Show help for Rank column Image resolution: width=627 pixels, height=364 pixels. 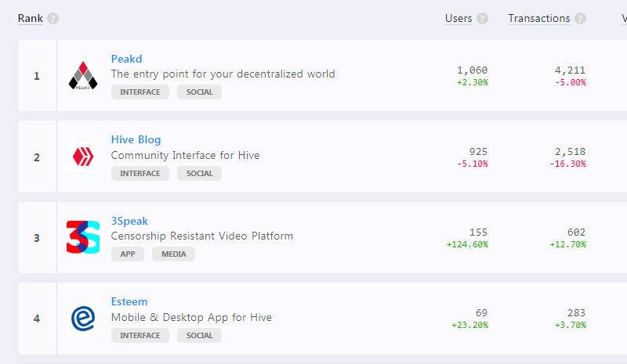tap(53, 18)
